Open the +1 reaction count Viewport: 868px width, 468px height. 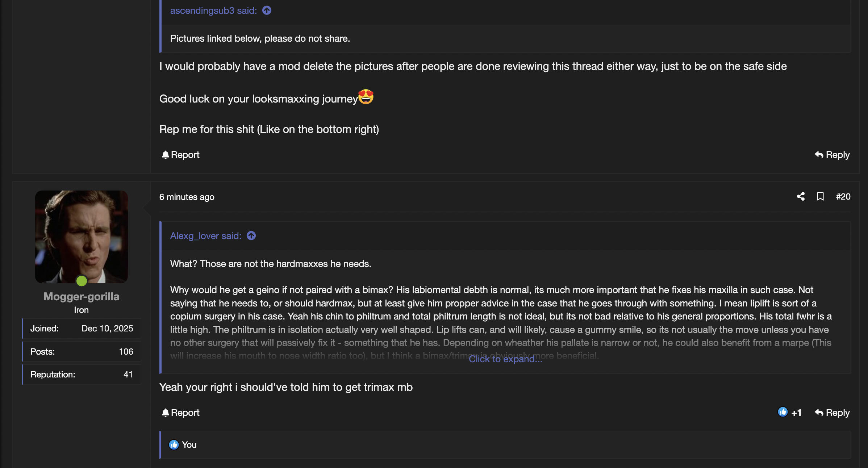[x=796, y=413]
